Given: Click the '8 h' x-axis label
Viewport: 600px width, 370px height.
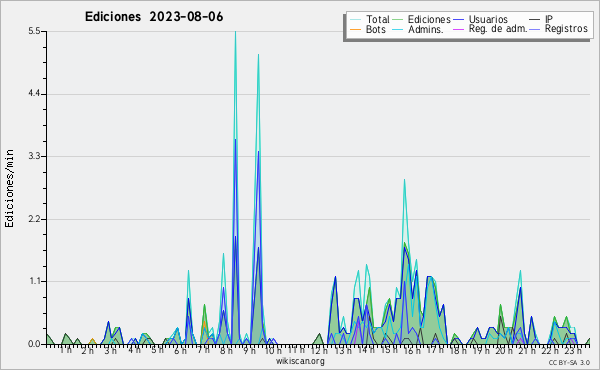Looking at the screenshot, I should pyautogui.click(x=226, y=351).
